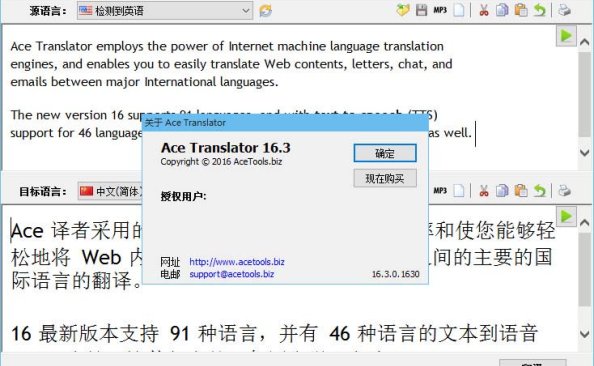Open source language dropdown 检测到英语

tap(165, 11)
